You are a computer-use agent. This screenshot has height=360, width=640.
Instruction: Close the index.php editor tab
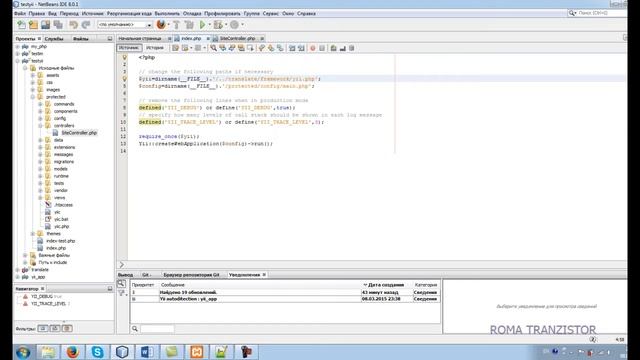tap(207, 38)
